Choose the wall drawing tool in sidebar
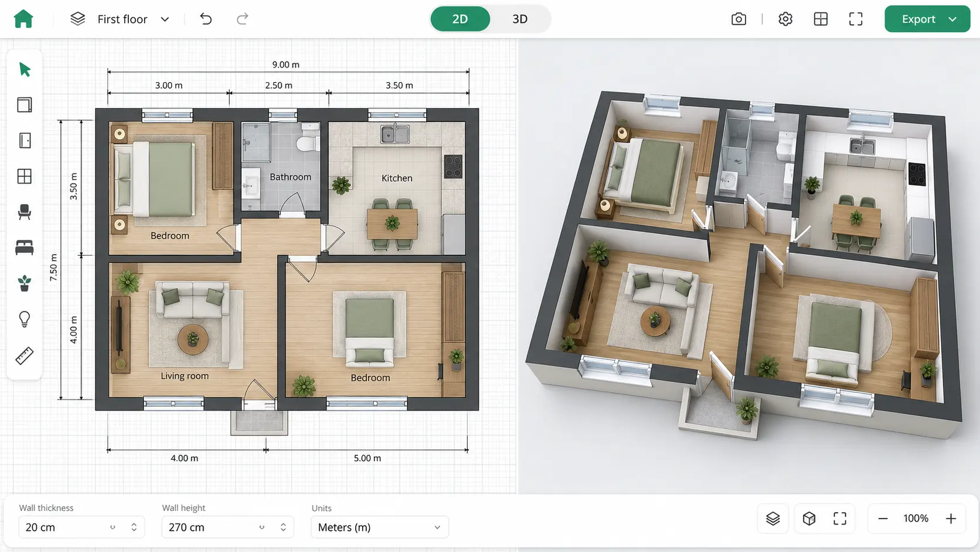 pyautogui.click(x=25, y=105)
